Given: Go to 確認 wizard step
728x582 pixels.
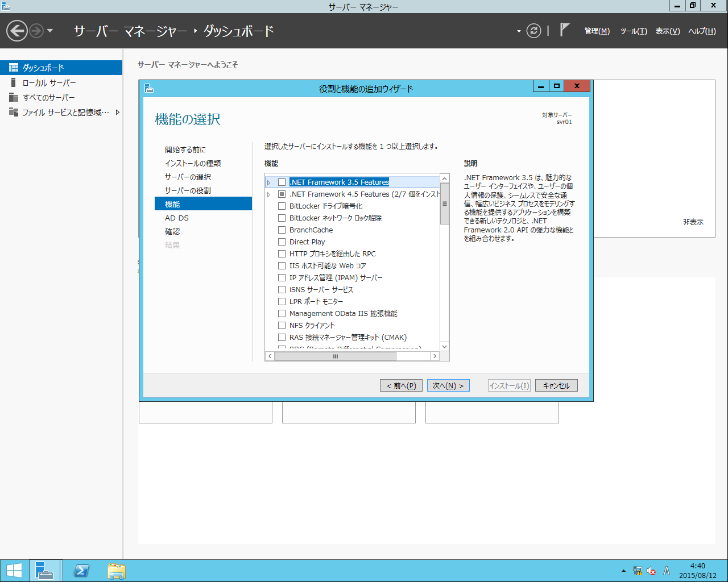Looking at the screenshot, I should [x=172, y=231].
